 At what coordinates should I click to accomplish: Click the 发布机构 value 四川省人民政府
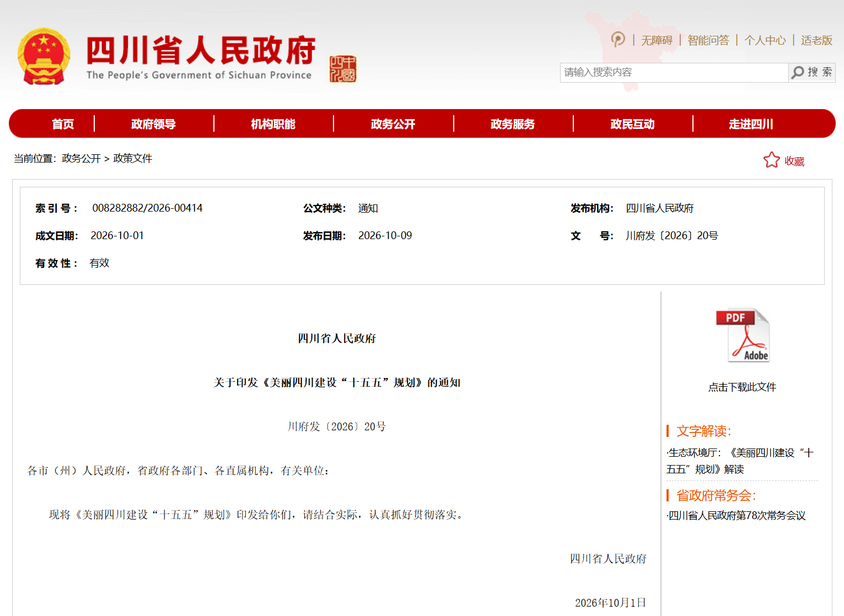click(x=660, y=208)
